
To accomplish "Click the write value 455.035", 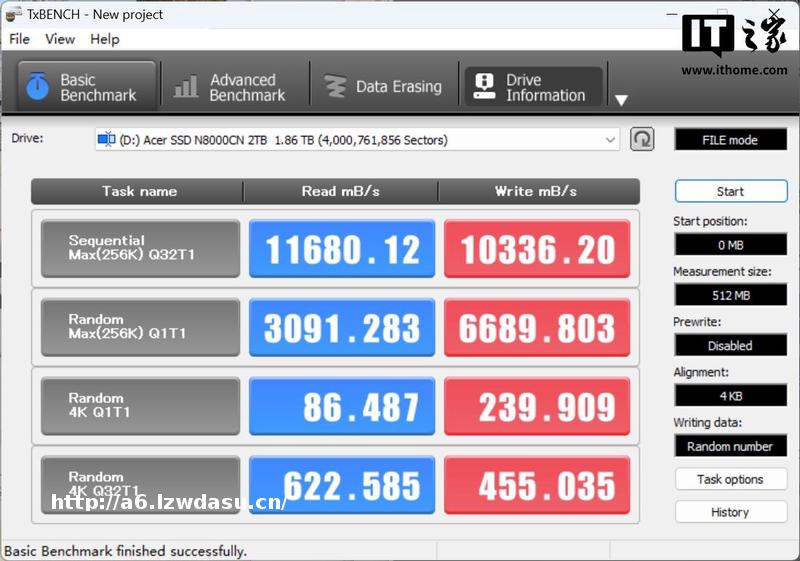I will coord(537,484).
